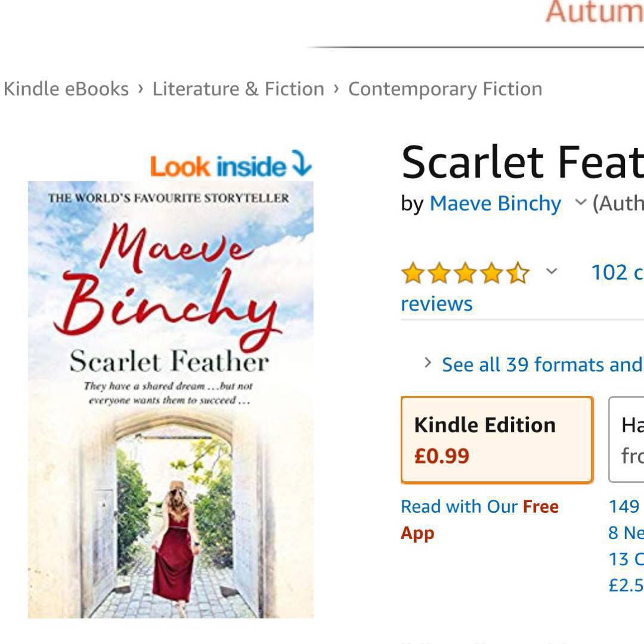Screen dimensions: 644x644
Task: Open Read with Our Free App link
Action: coord(479,519)
